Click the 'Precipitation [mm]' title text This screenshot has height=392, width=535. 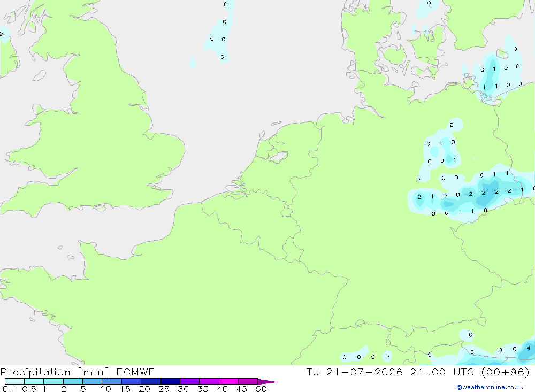click(55, 372)
